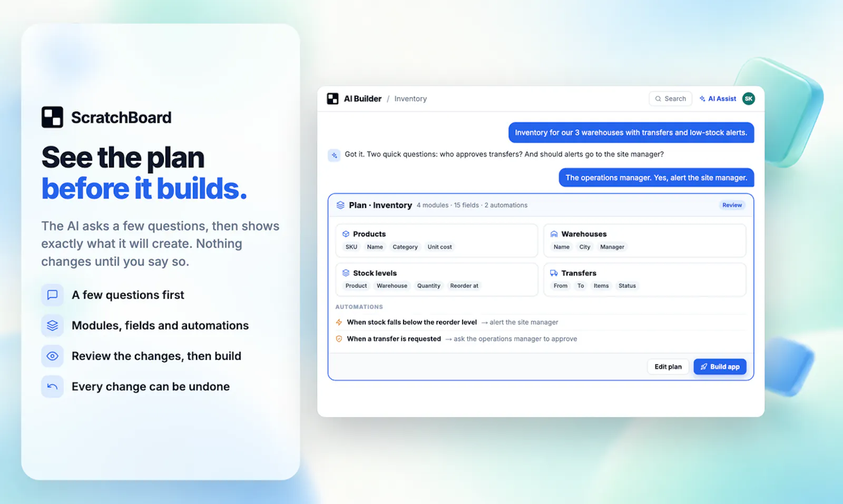Select the Name field chip in Warehouses

coord(562,247)
